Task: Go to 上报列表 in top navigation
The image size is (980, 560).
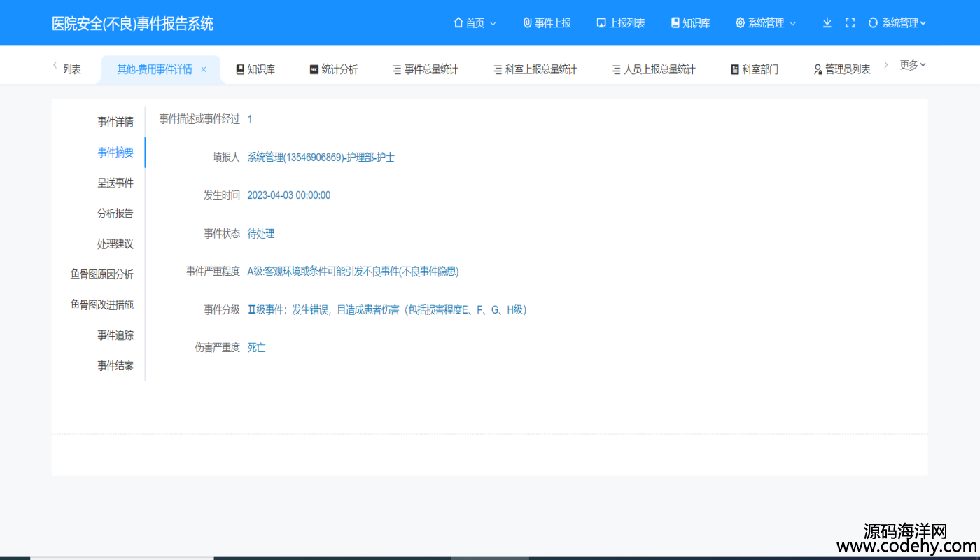Action: coord(621,23)
